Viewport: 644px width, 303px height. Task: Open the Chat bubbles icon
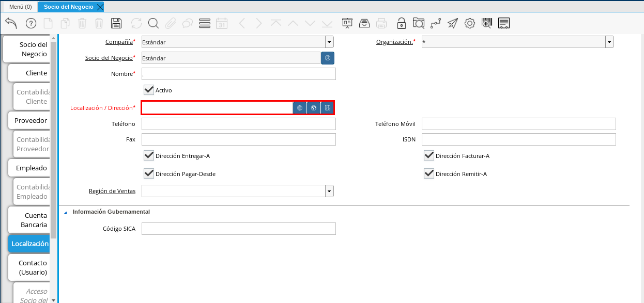tap(188, 23)
